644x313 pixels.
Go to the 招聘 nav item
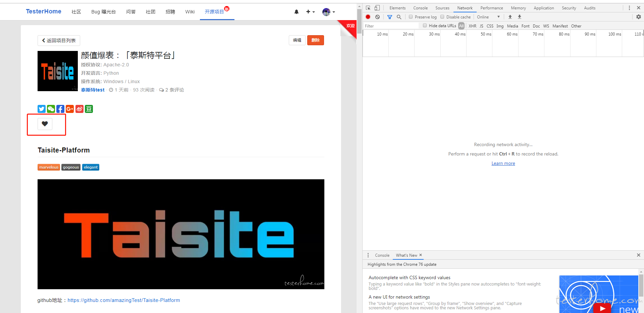click(x=170, y=12)
